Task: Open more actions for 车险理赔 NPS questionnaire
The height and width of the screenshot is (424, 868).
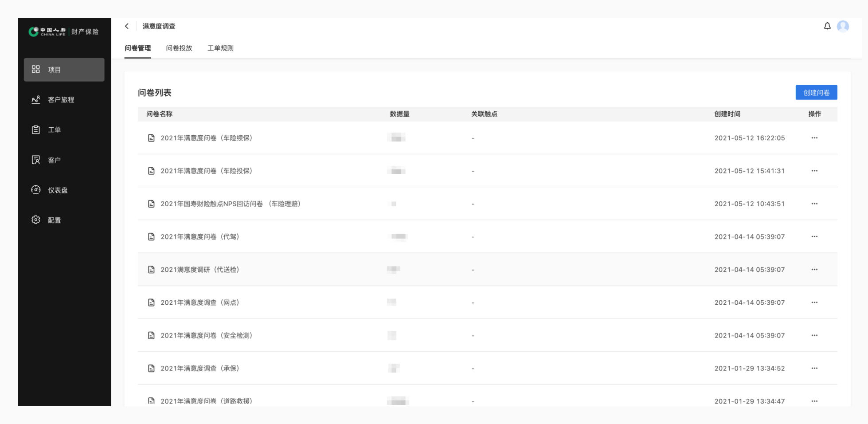Action: (x=814, y=204)
